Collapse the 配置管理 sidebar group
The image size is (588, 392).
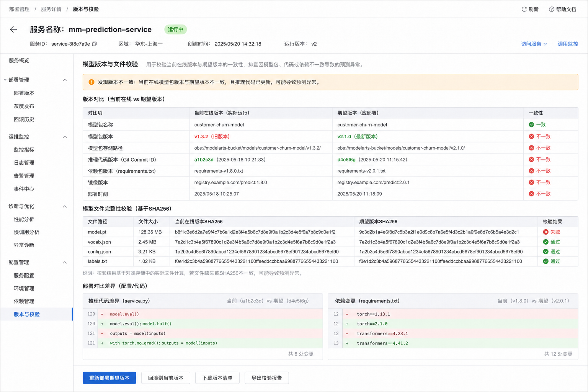coord(65,262)
